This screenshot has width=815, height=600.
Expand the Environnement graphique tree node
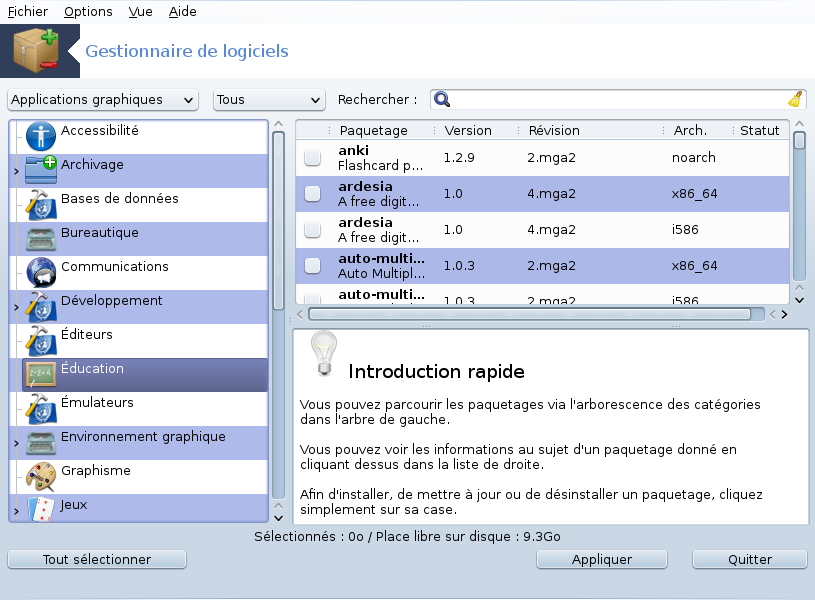click(16, 444)
